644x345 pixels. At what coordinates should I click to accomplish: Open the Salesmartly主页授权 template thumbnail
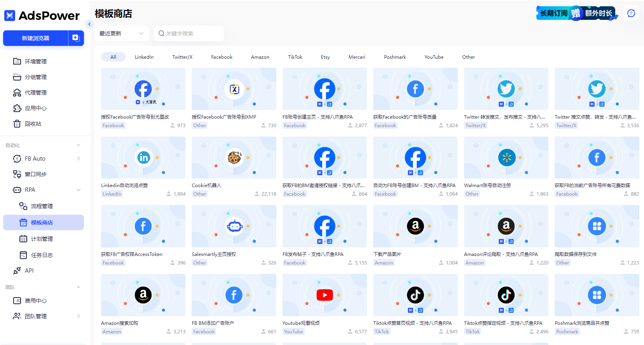[234, 226]
